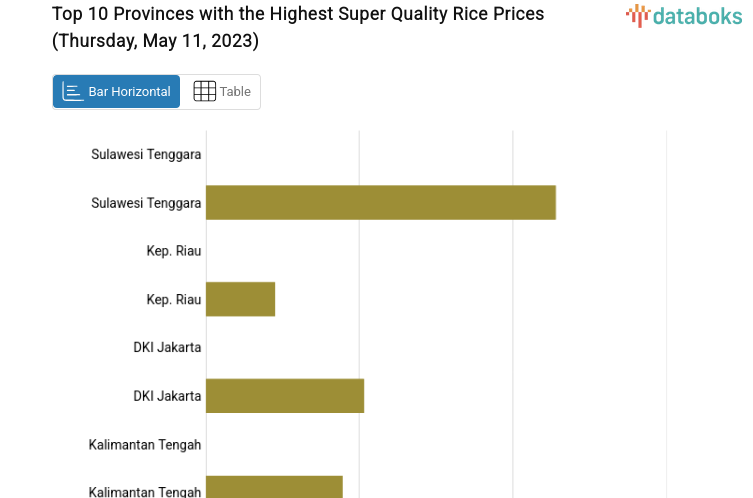Select the DKI Jakarta bar
753x498 pixels.
pos(285,396)
